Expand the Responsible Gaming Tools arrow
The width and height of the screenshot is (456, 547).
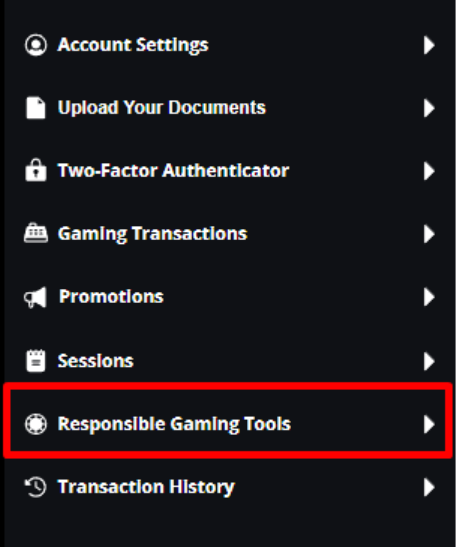(429, 424)
